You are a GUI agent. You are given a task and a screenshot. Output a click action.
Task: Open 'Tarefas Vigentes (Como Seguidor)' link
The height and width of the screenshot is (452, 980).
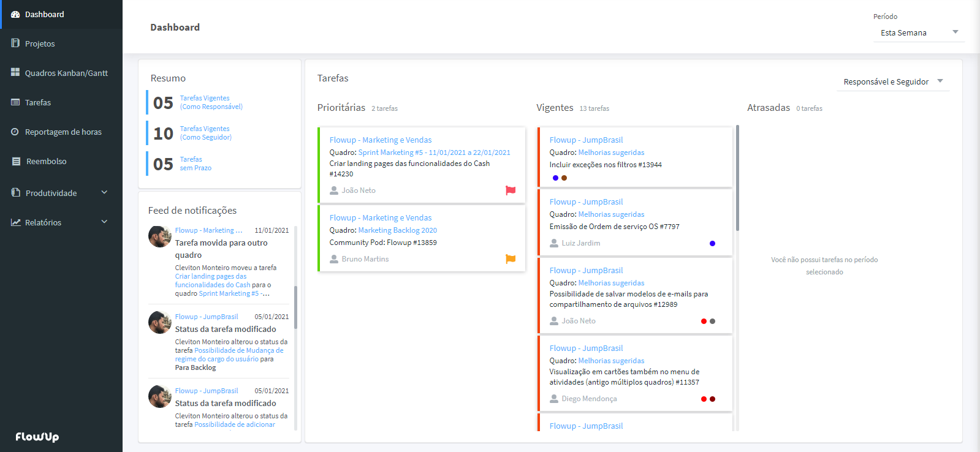pos(205,133)
